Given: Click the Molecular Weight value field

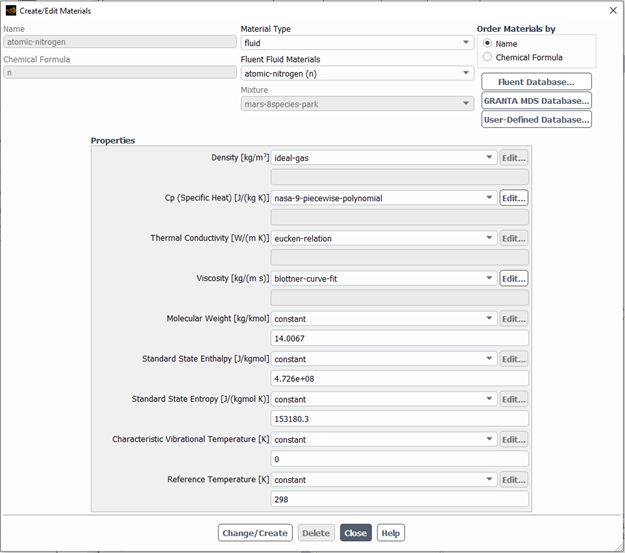Looking at the screenshot, I should point(399,339).
